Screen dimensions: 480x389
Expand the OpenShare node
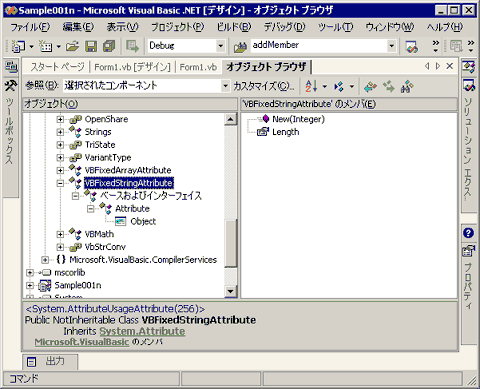tap(60, 119)
